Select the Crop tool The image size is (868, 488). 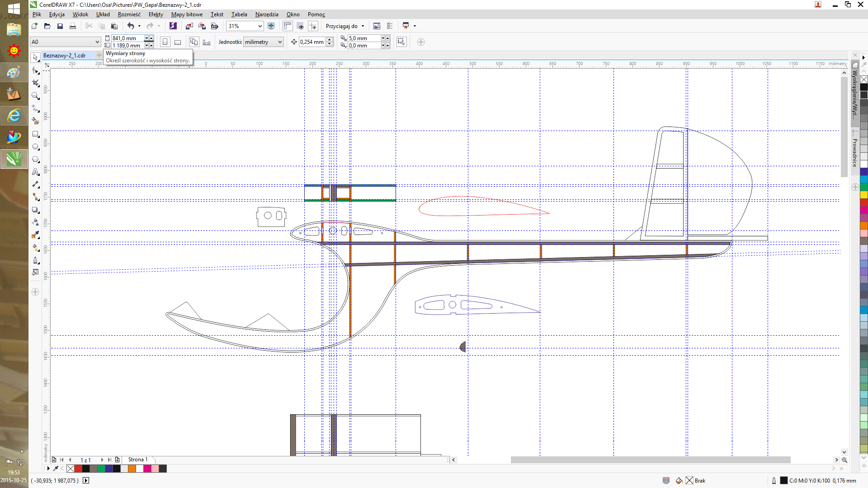(x=36, y=83)
